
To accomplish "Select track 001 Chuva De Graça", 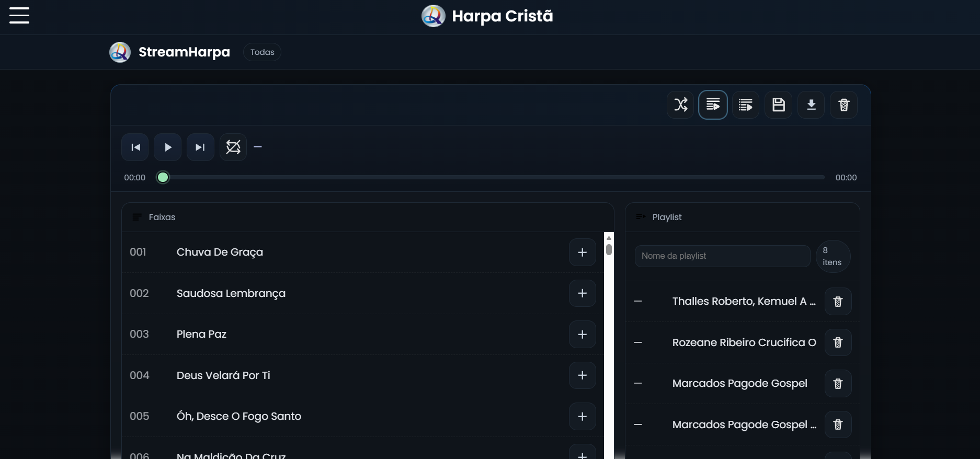I will click(362, 253).
